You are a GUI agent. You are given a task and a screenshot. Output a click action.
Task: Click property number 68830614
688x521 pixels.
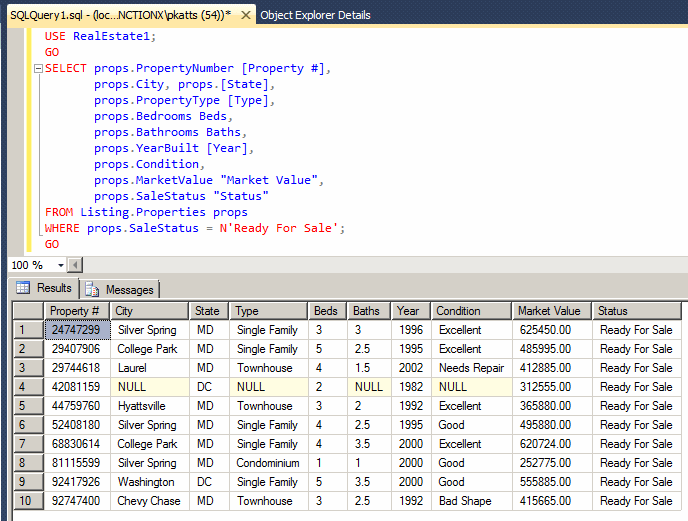coord(77,444)
